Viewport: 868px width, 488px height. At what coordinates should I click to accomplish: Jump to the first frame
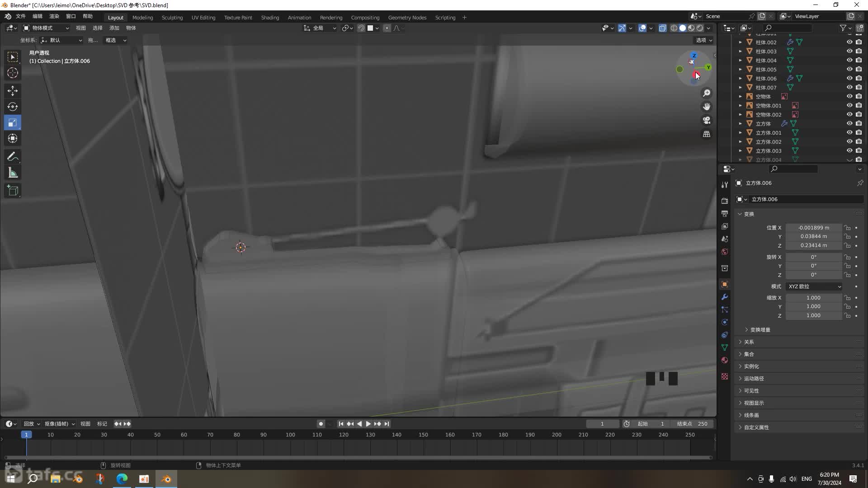(x=341, y=424)
